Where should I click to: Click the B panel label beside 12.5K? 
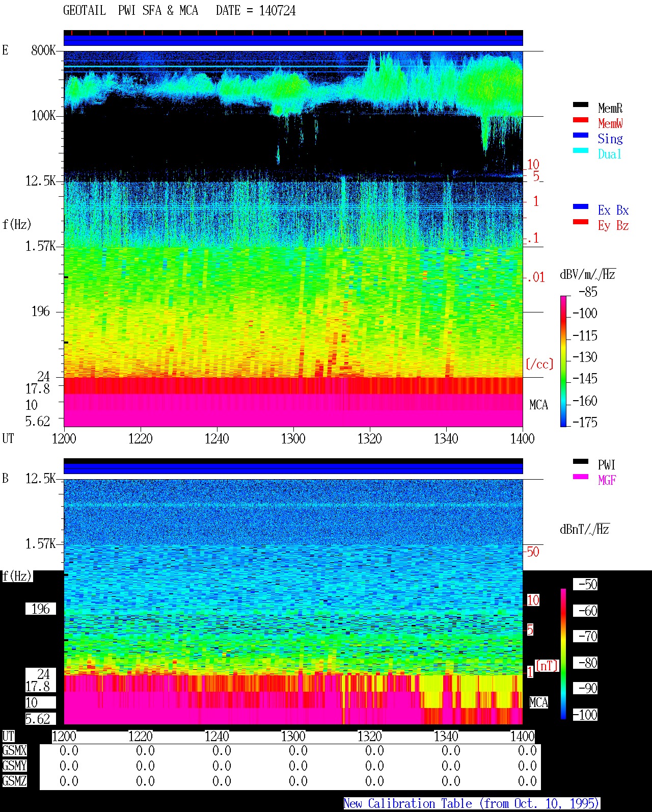click(x=6, y=479)
